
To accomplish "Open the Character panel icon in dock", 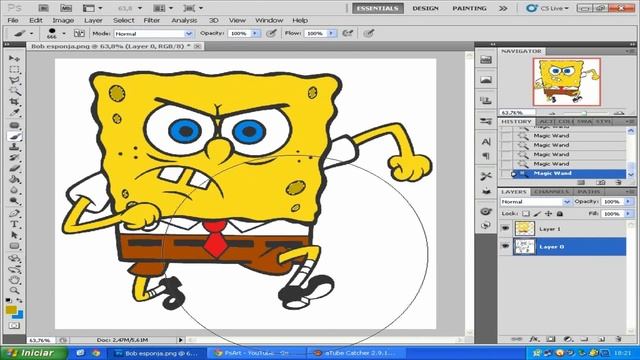I will pyautogui.click(x=486, y=142).
